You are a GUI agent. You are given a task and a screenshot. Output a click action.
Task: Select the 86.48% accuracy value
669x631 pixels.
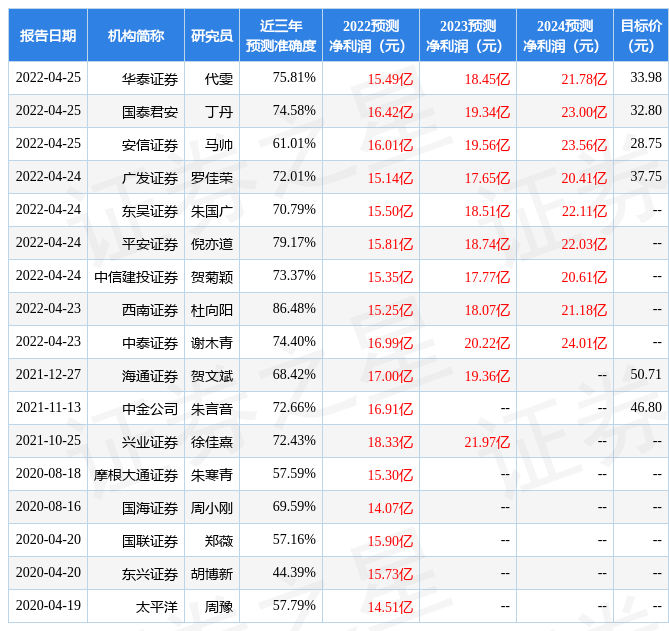(294, 309)
